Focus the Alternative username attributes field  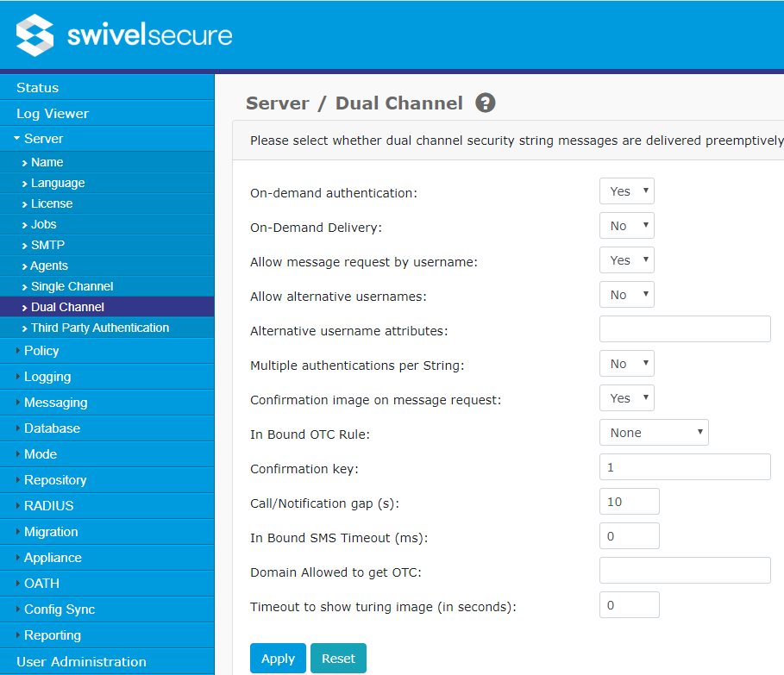click(684, 329)
